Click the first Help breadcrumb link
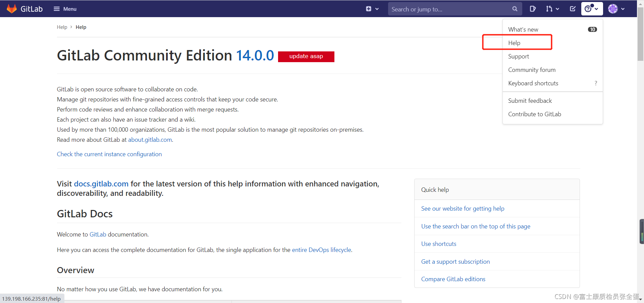This screenshot has width=644, height=303. click(x=62, y=27)
